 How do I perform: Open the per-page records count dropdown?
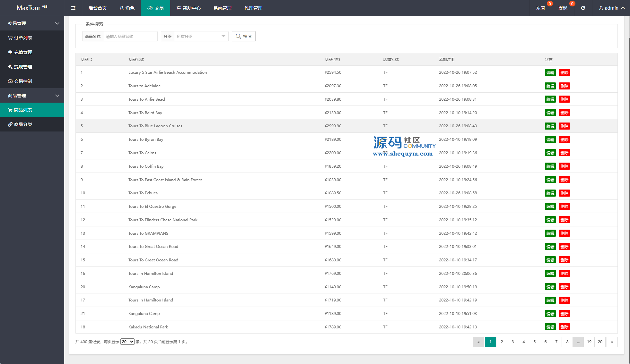tap(127, 342)
